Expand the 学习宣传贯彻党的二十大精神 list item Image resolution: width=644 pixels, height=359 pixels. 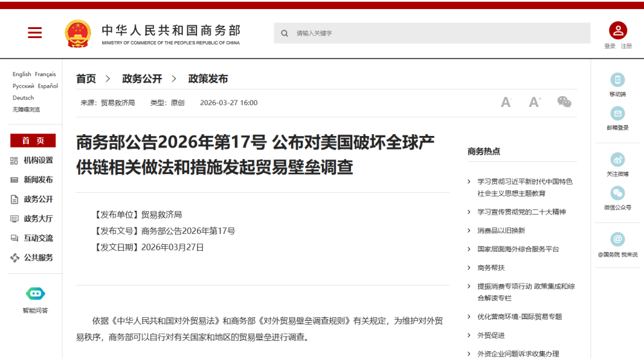click(x=522, y=212)
